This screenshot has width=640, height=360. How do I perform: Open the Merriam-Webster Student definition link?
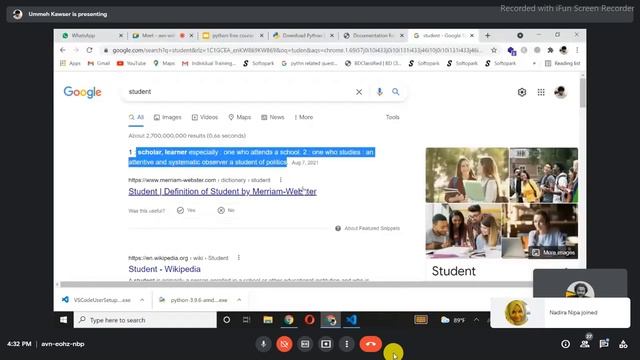click(x=222, y=191)
